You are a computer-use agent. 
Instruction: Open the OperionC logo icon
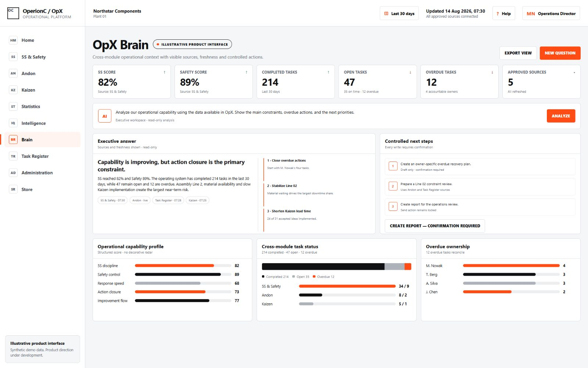[13, 13]
